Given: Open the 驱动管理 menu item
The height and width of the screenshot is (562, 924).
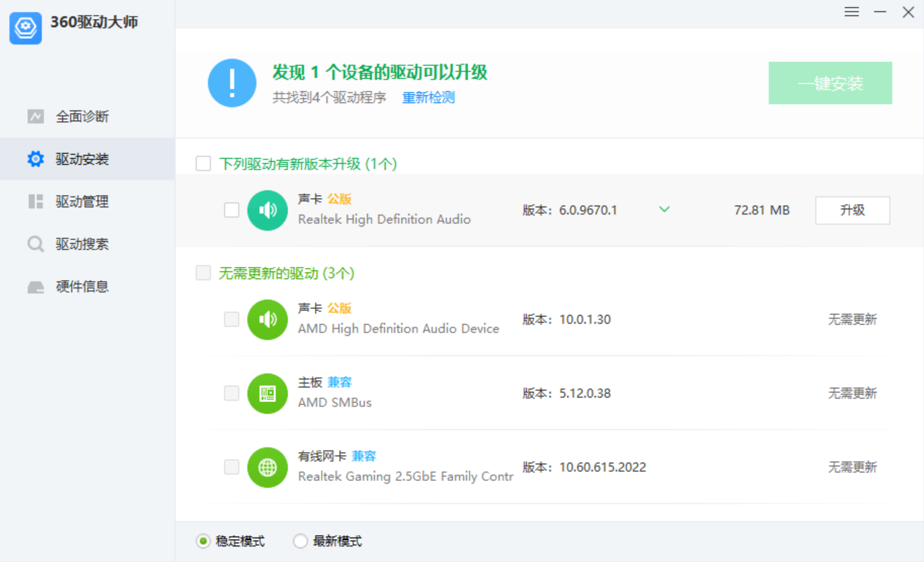Looking at the screenshot, I should 87,202.
